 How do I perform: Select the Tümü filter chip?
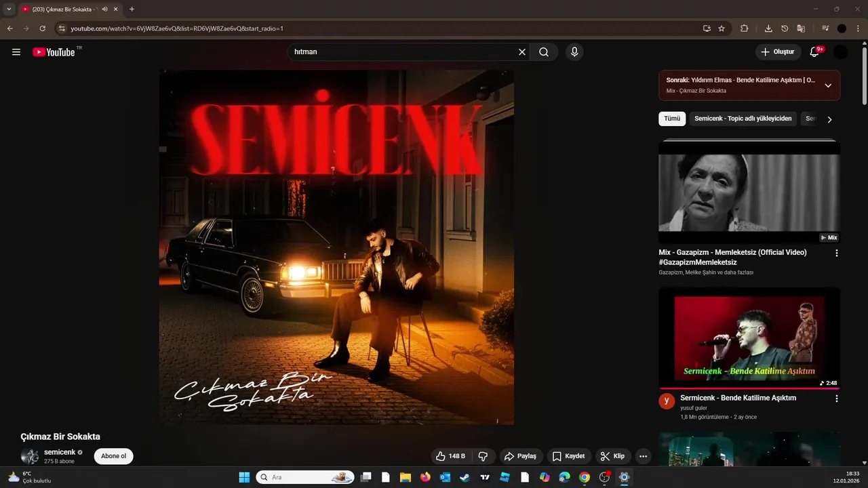click(x=672, y=119)
